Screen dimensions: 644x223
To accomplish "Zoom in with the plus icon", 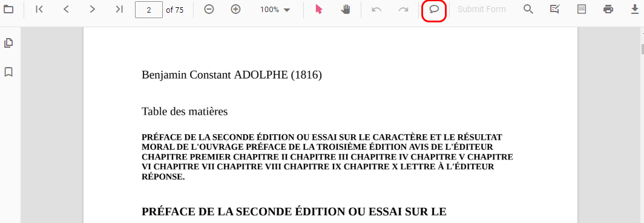I will [x=235, y=9].
